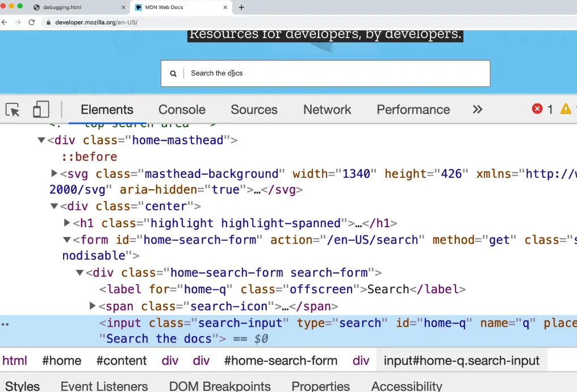Screen dimensions: 577x392
Task: Click the Search the docs field
Action: pos(335,73)
